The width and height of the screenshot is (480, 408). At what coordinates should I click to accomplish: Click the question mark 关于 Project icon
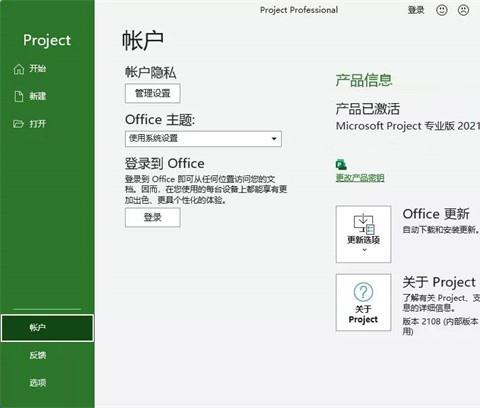click(363, 292)
